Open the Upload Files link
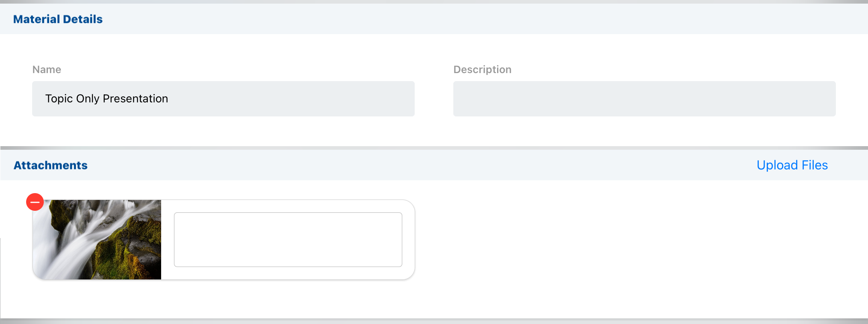 click(792, 165)
